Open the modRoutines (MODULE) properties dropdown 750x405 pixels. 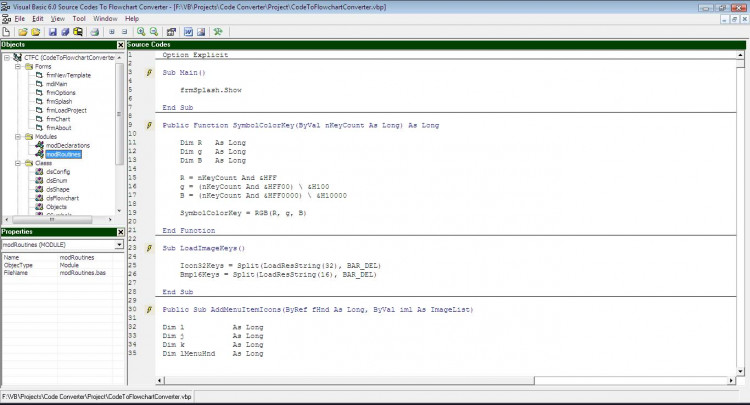[x=118, y=243]
